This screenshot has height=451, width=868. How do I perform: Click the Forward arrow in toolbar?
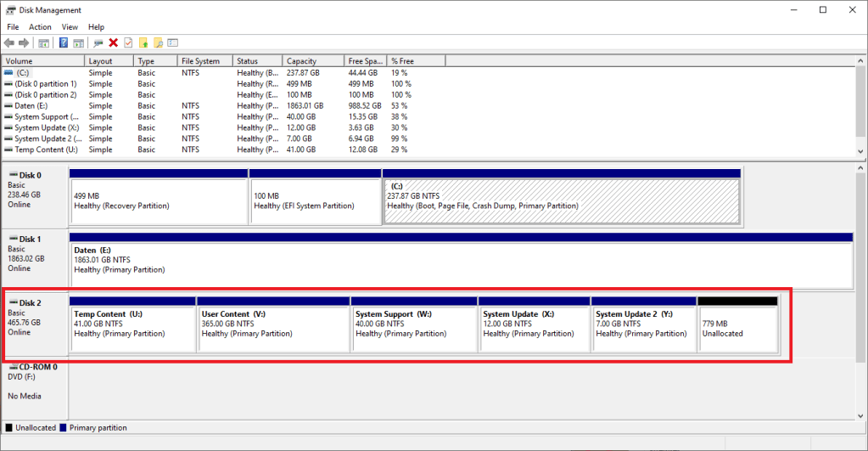point(22,42)
